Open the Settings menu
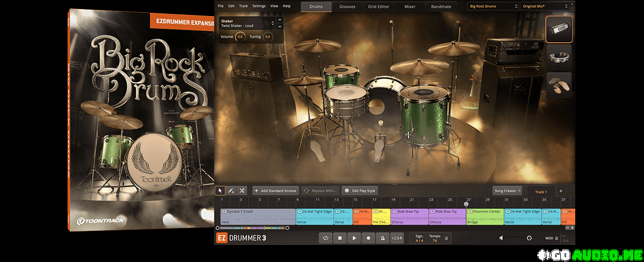Viewport: 644px width, 262px height. coord(259,6)
